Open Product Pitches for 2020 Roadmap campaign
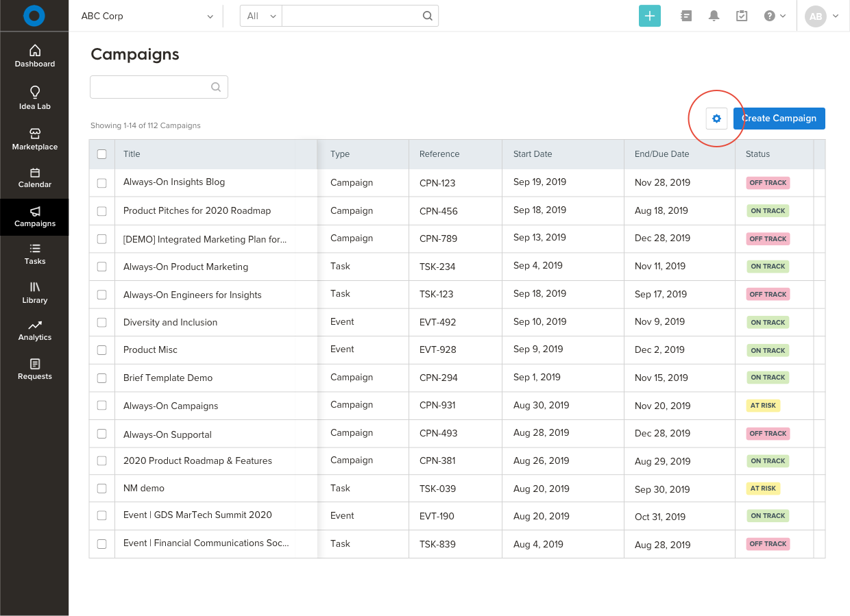Viewport: 850px width, 616px height. [x=197, y=210]
